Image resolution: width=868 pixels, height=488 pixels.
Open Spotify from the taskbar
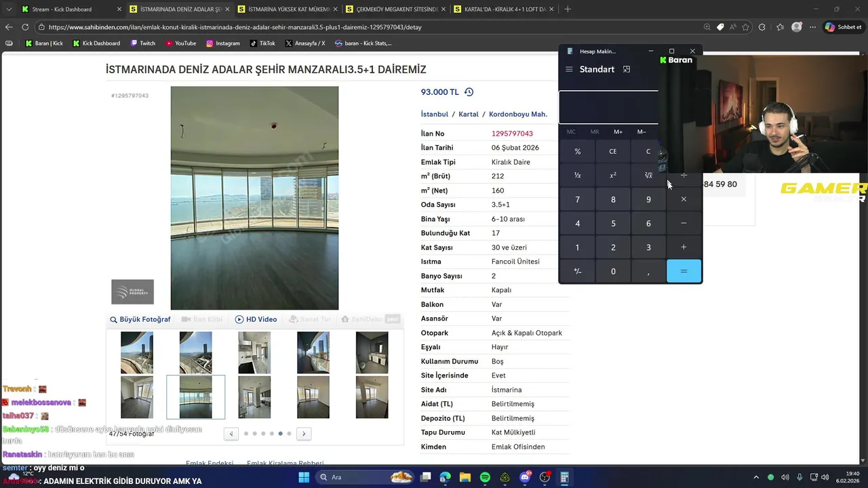pyautogui.click(x=485, y=477)
